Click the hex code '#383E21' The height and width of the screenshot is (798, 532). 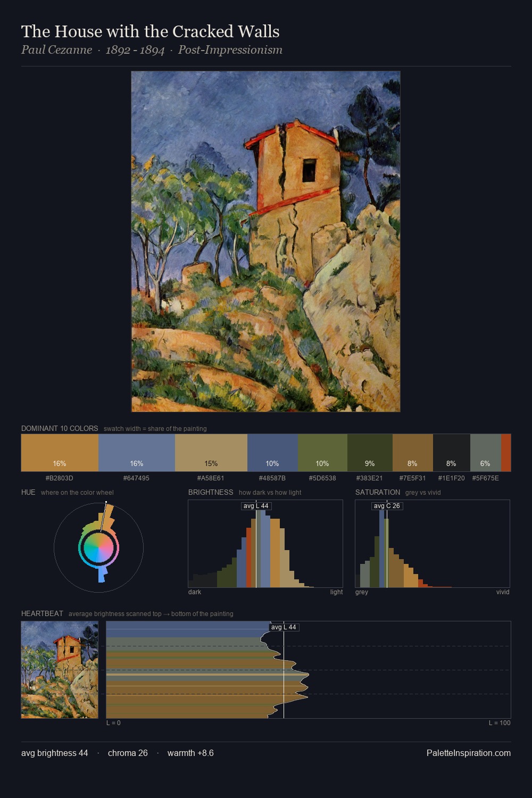[x=370, y=478]
